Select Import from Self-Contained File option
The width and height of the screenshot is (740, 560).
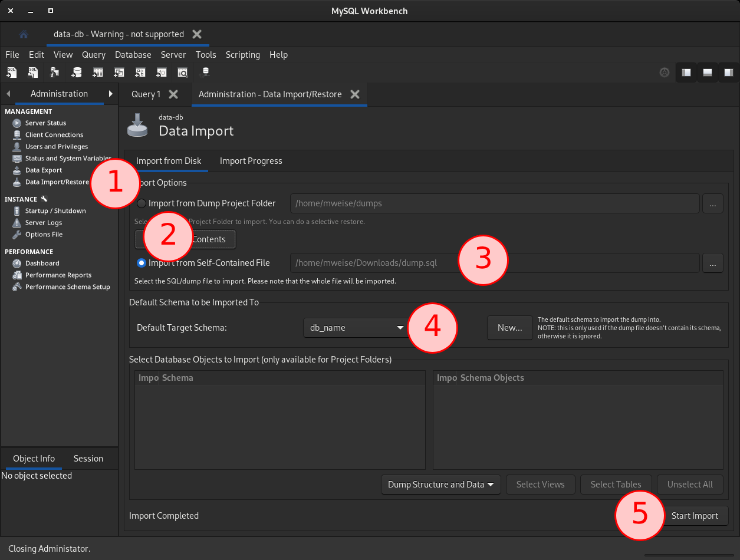[x=141, y=262]
